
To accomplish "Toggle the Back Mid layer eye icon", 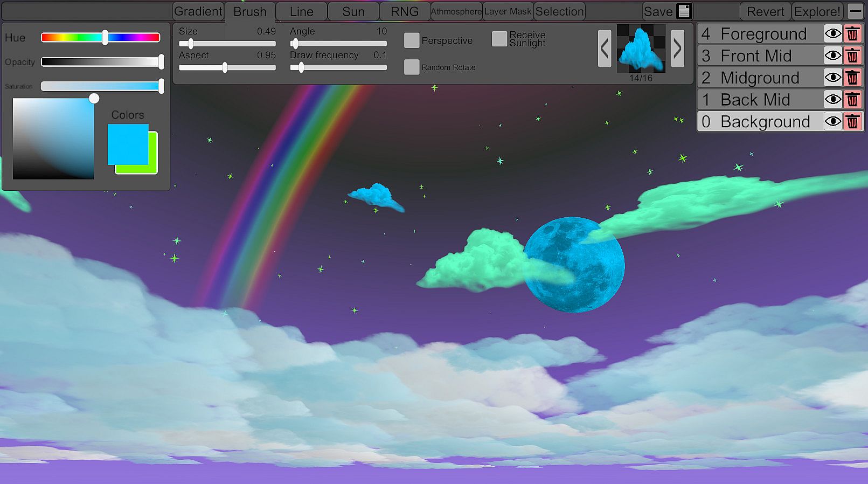I will [x=833, y=100].
